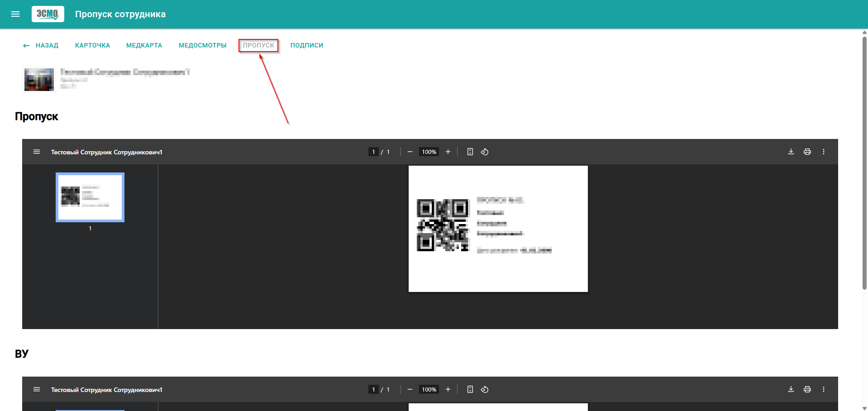Viewport: 868px width, 411px height.
Task: Switch to the МЕДКАРТА tab
Action: pyautogui.click(x=144, y=45)
